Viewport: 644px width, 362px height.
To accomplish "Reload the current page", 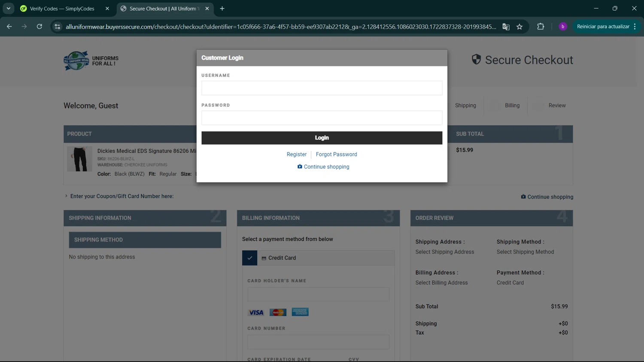I will pyautogui.click(x=39, y=27).
